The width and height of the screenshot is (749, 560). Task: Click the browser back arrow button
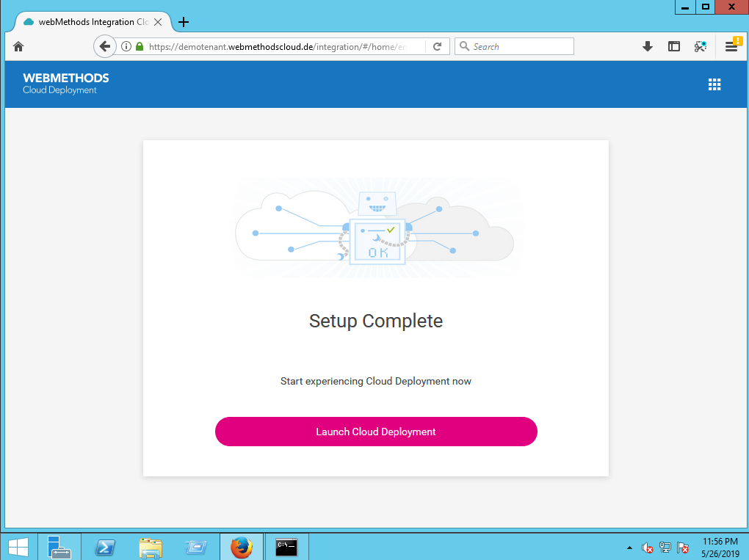tap(104, 46)
